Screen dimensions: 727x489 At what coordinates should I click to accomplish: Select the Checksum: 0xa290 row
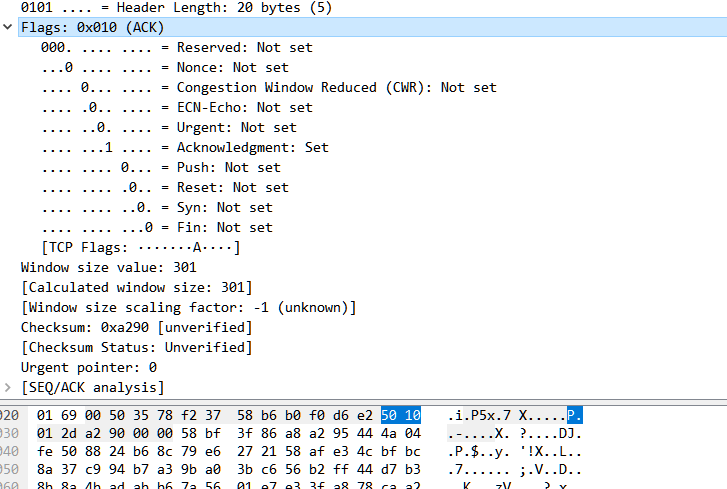(x=136, y=327)
